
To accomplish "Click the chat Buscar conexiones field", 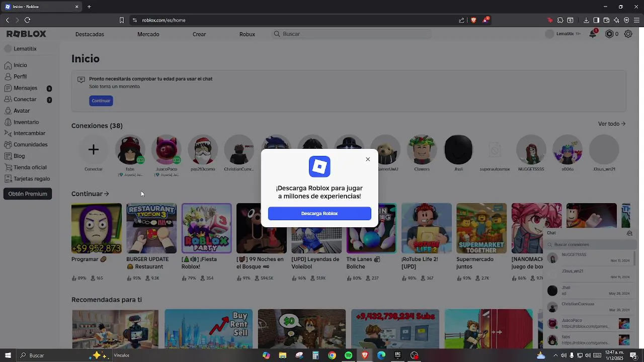I will (591, 244).
